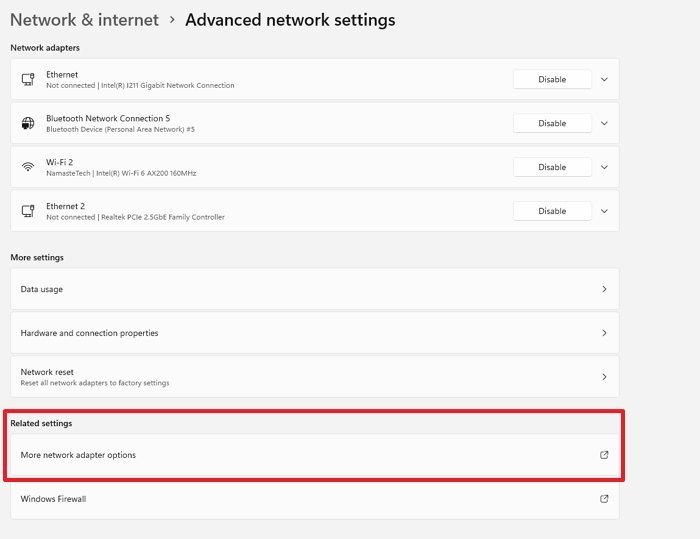Image resolution: width=700 pixels, height=539 pixels.
Task: Click Windows Firewall external link icon
Action: point(604,499)
